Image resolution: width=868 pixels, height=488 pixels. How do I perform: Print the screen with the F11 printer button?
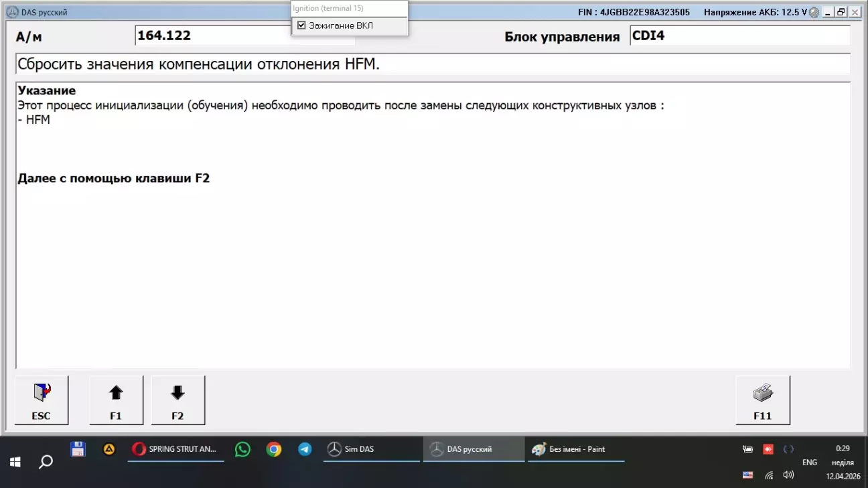tap(762, 400)
